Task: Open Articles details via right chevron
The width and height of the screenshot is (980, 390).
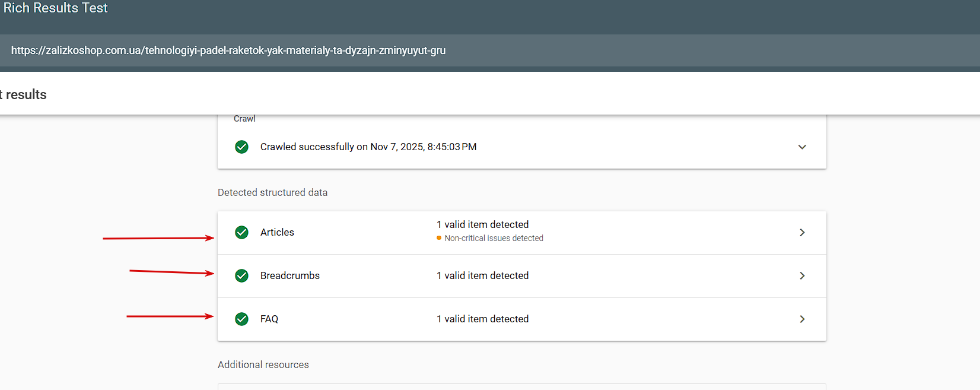Action: (802, 232)
